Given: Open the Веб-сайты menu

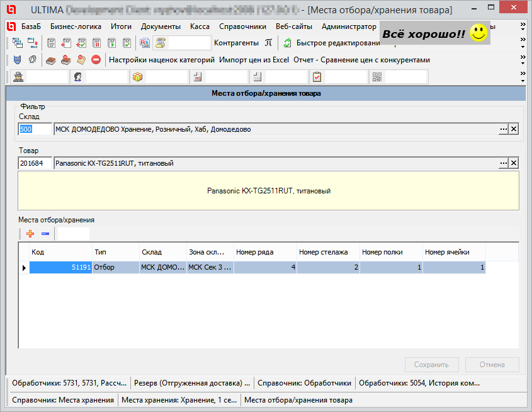Looking at the screenshot, I should coord(294,26).
